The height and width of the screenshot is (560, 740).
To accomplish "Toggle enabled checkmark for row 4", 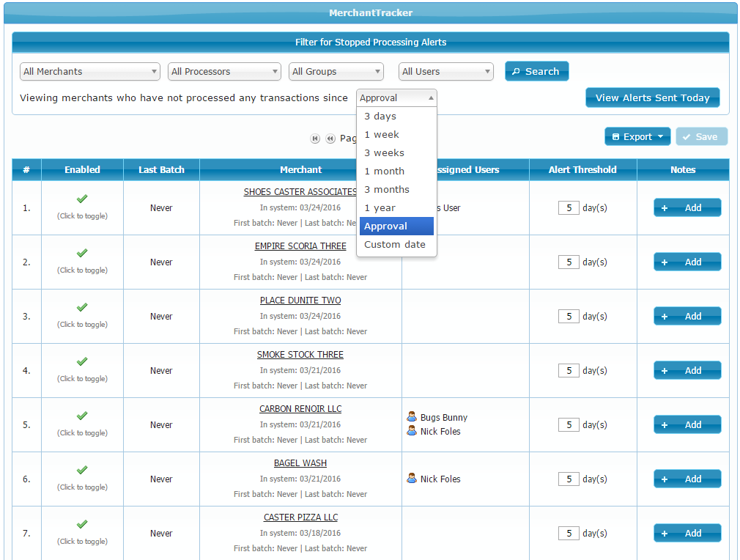I will (x=82, y=361).
